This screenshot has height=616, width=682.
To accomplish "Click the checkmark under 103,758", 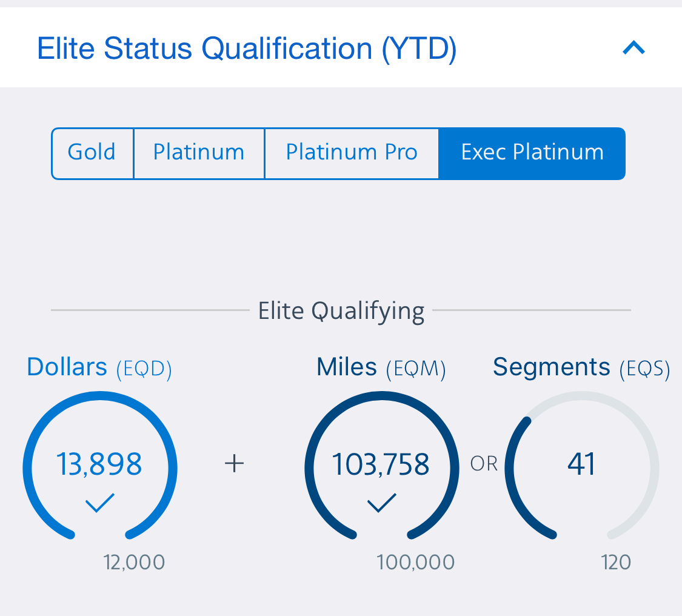I will (x=382, y=503).
